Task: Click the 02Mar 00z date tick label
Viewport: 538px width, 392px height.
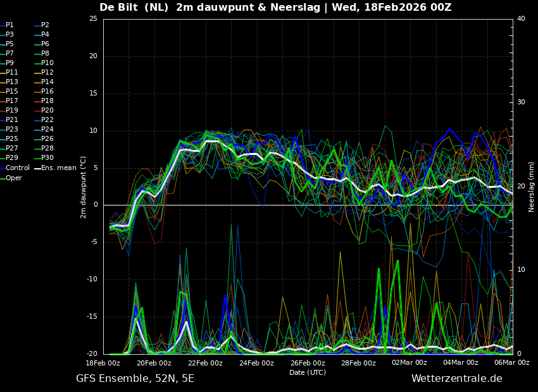Action: click(410, 363)
